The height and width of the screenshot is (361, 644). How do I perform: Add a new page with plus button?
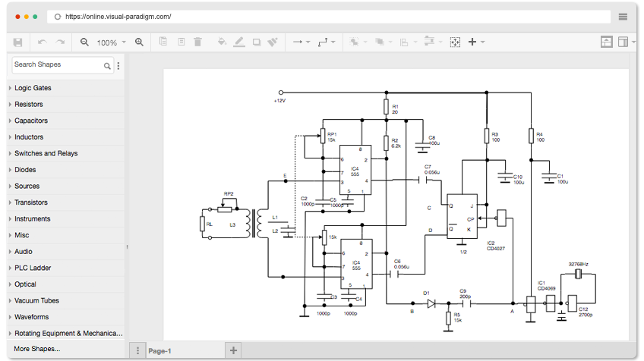pyautogui.click(x=233, y=350)
